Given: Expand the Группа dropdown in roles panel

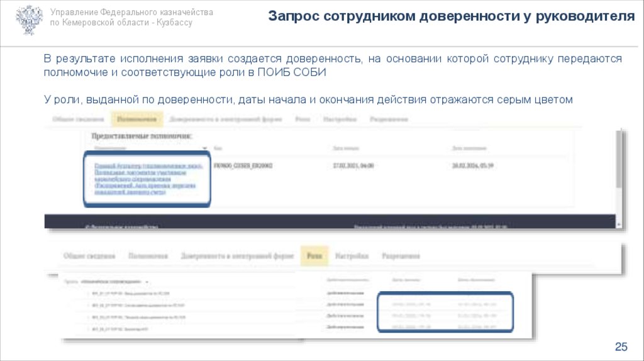Looking at the screenshot, I should click(147, 282).
